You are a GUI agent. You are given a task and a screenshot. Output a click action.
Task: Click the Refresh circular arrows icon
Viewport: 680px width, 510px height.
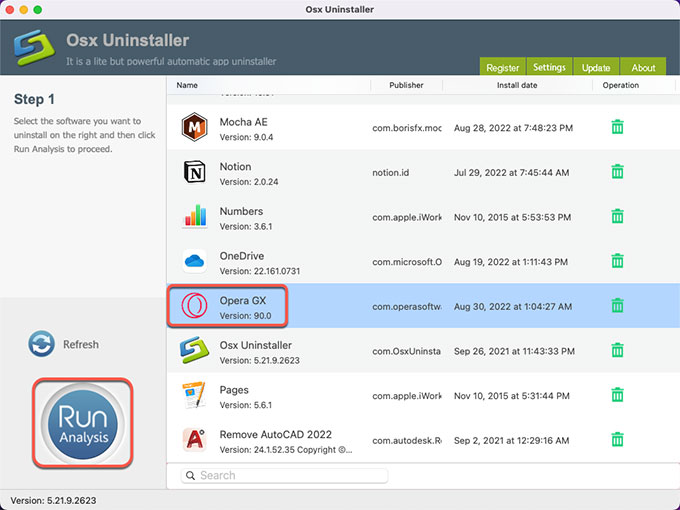(x=42, y=344)
